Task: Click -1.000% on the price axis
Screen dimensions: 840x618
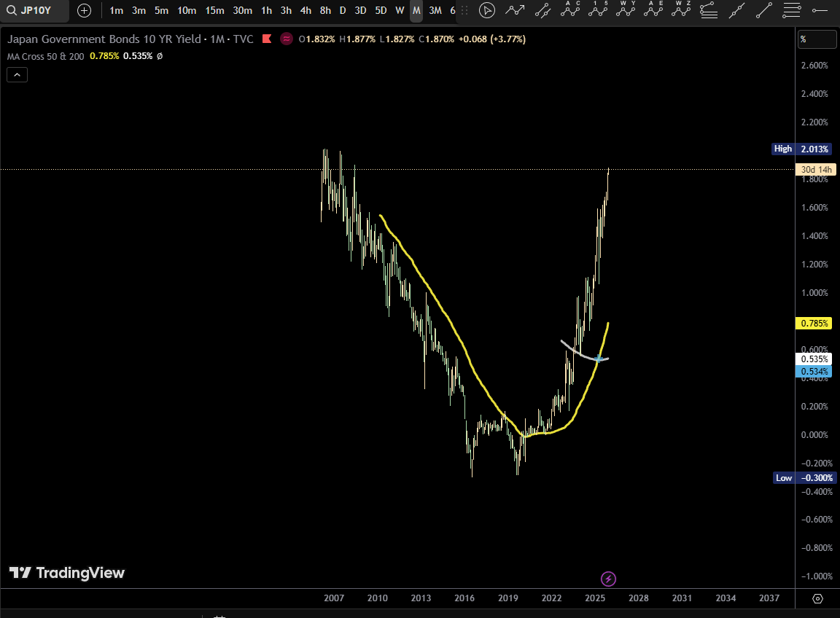Action: pyautogui.click(x=817, y=576)
